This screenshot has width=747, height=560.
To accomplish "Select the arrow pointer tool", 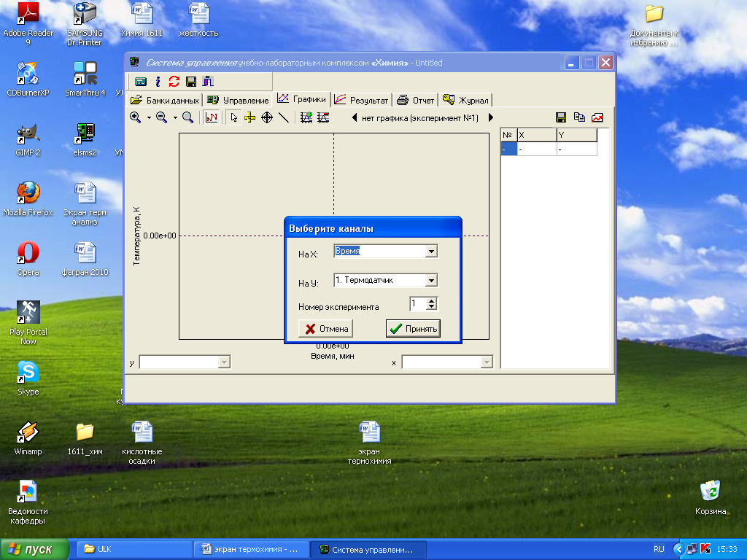I will coord(233,117).
